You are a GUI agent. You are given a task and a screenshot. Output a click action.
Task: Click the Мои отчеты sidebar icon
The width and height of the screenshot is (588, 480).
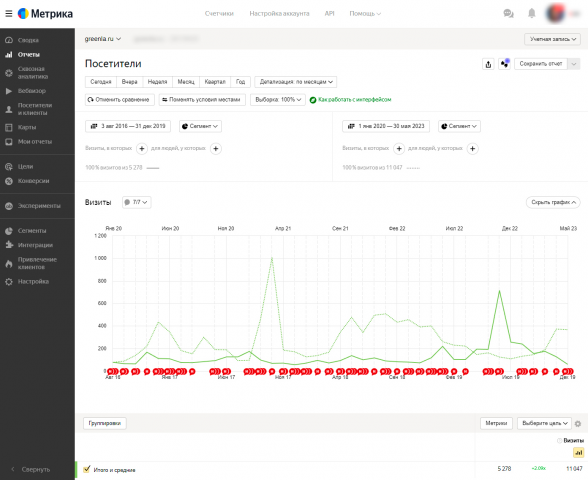(9, 142)
